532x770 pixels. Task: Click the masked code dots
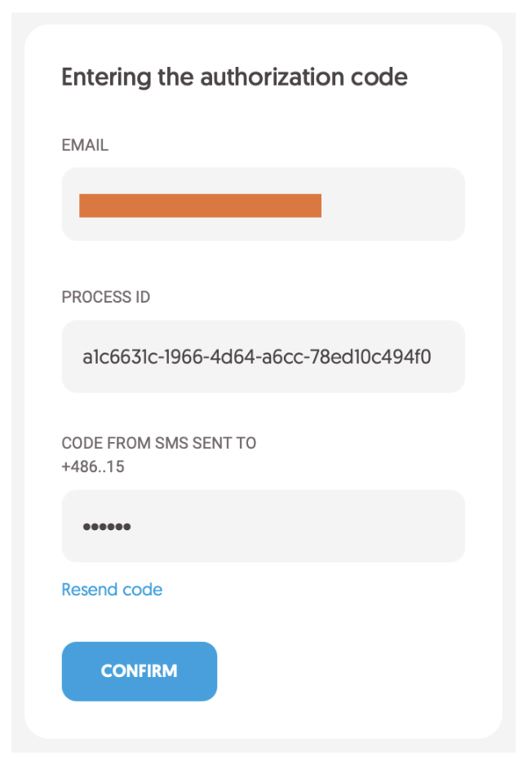click(x=107, y=527)
